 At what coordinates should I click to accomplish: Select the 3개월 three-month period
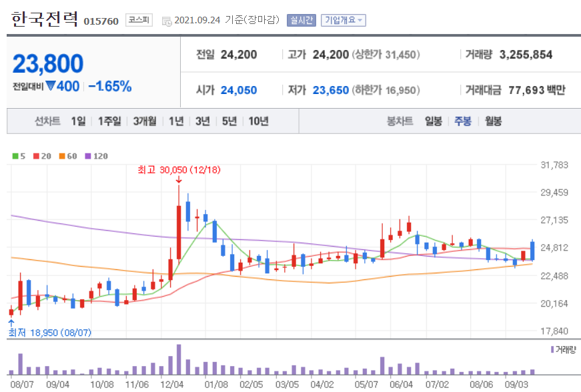[x=145, y=121]
